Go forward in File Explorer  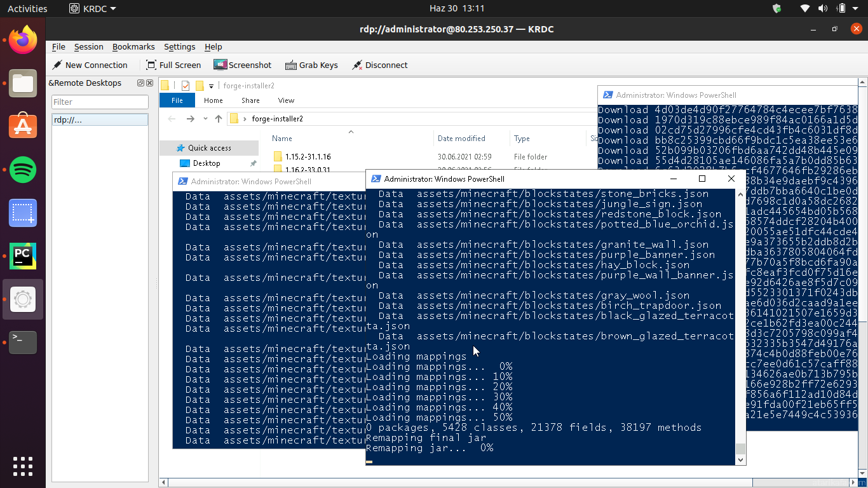tap(190, 119)
